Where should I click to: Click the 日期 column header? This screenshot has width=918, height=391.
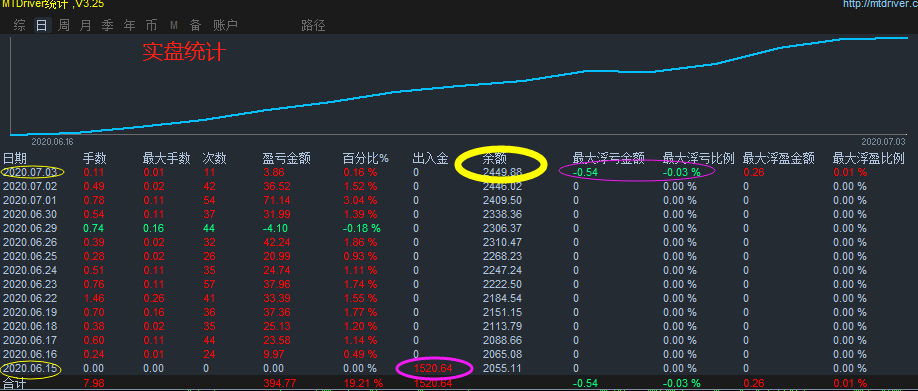15,158
